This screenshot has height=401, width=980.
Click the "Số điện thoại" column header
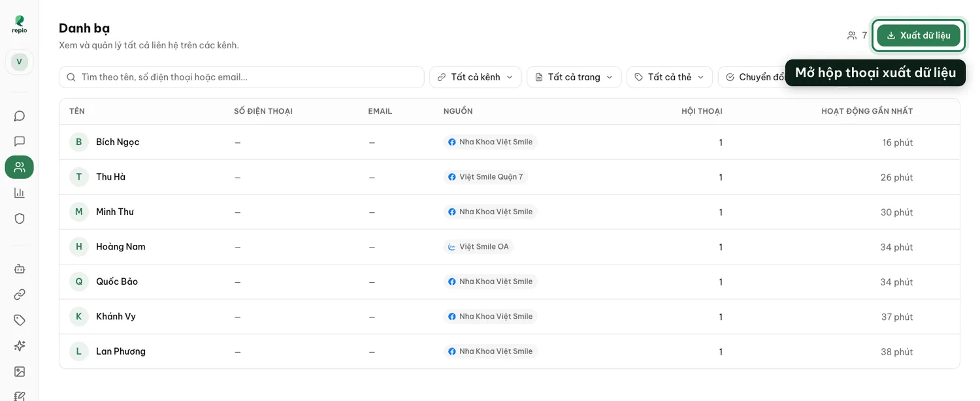click(263, 111)
